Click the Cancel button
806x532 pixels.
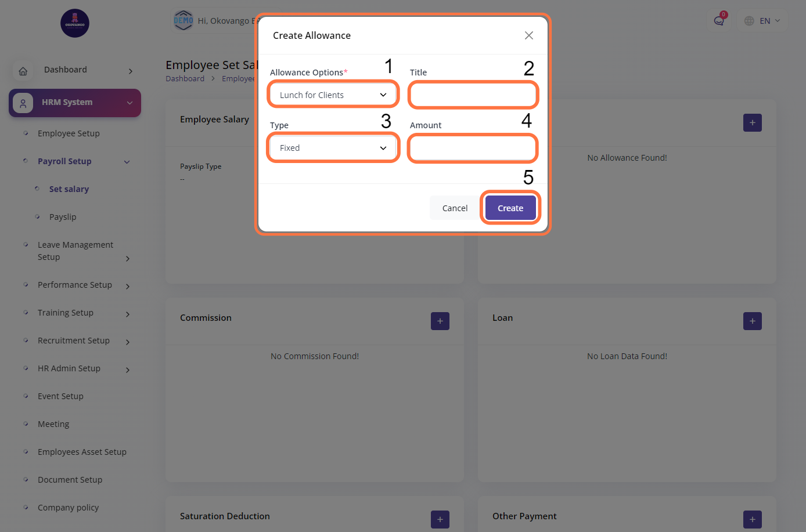pyautogui.click(x=455, y=208)
